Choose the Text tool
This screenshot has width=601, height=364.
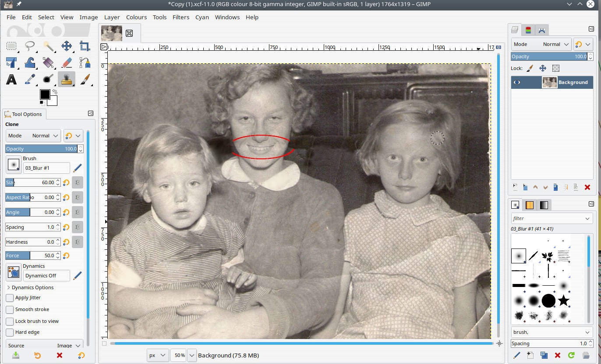tap(11, 79)
